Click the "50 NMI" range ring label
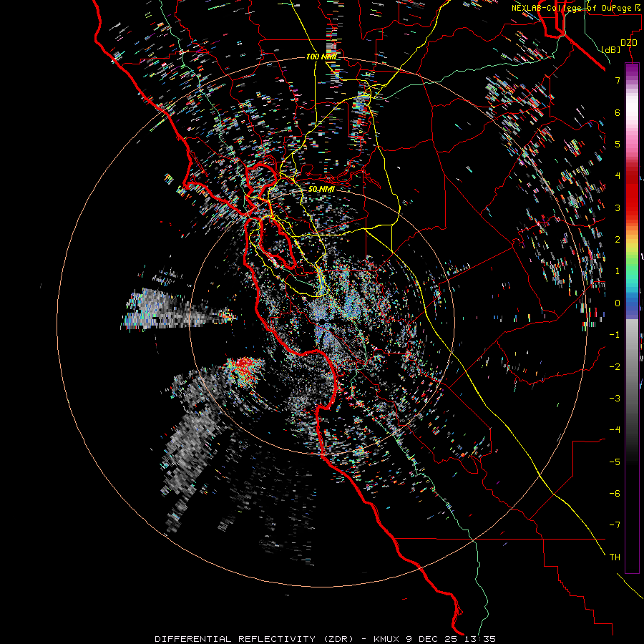This screenshot has width=644, height=644. click(x=321, y=189)
